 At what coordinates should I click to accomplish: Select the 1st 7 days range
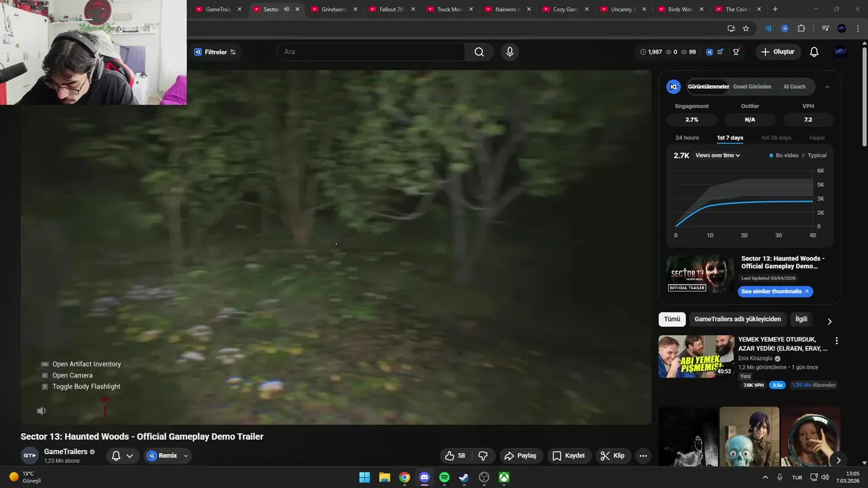click(730, 138)
